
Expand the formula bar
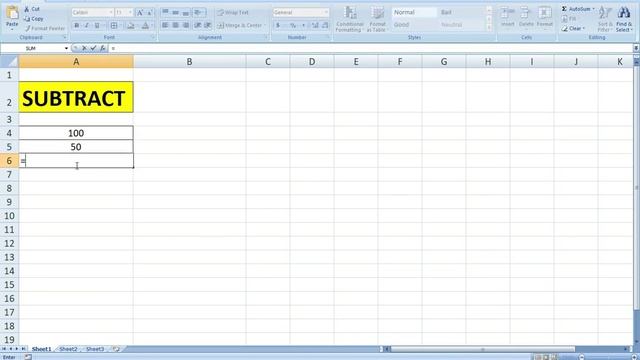(636, 48)
